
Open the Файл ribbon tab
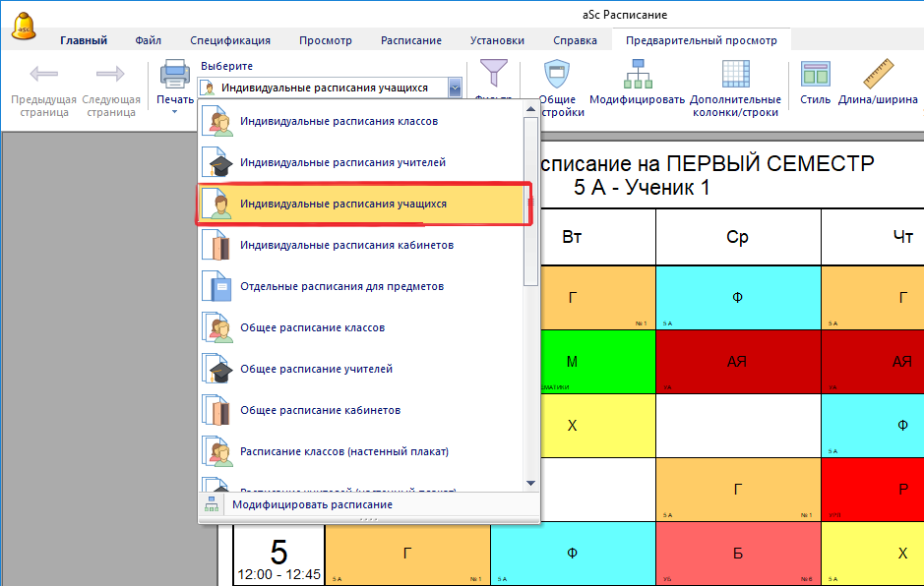149,40
